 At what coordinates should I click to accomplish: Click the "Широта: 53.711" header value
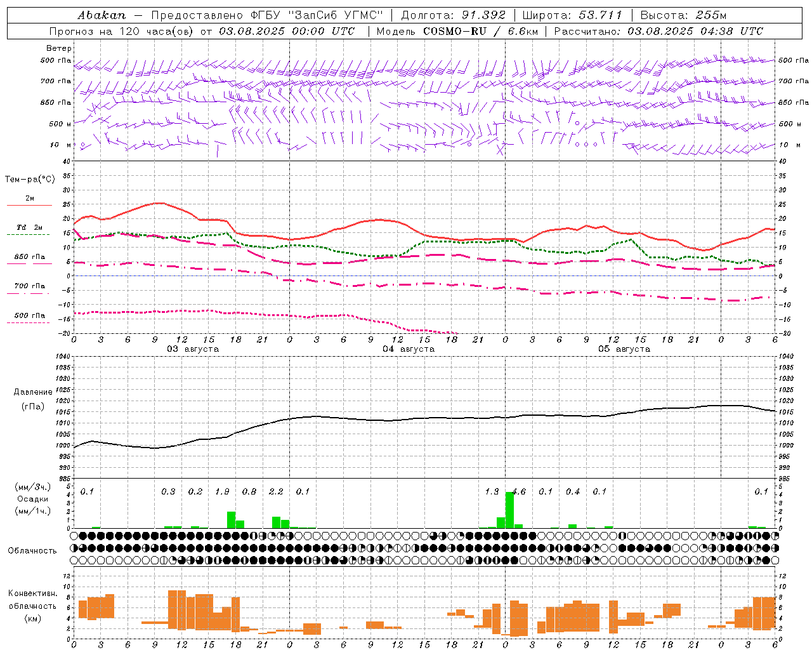573,15
